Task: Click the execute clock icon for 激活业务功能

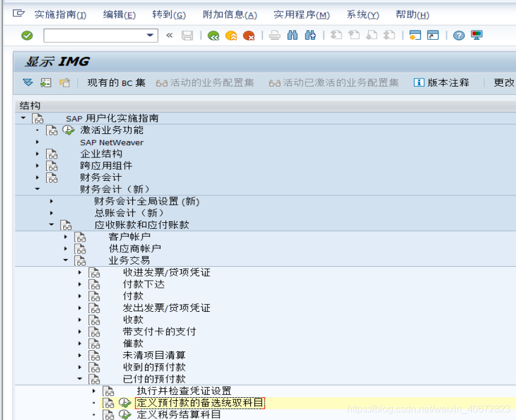Action: (x=69, y=130)
